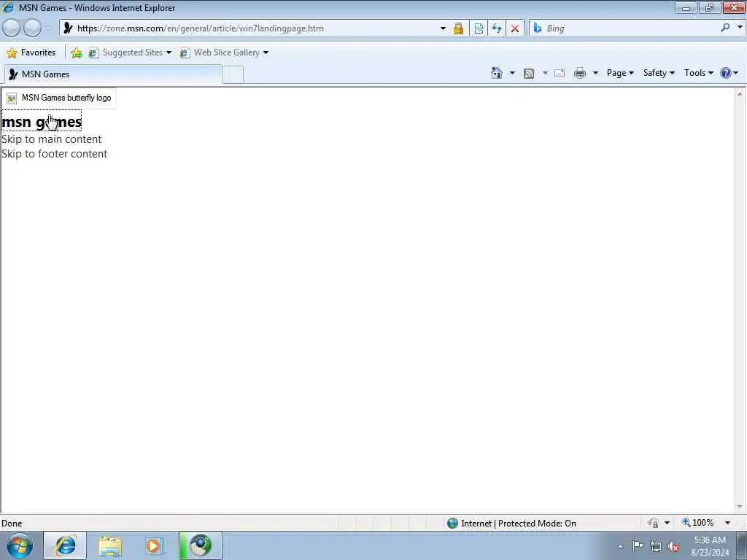Open the Favorites button
This screenshot has height=560, width=747.
[31, 52]
